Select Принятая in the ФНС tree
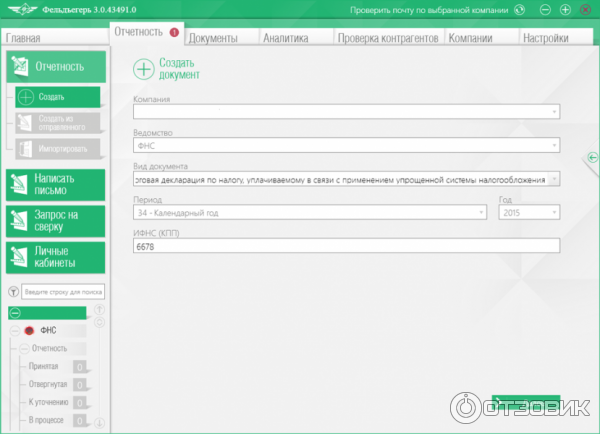This screenshot has height=434, width=600. point(43,366)
